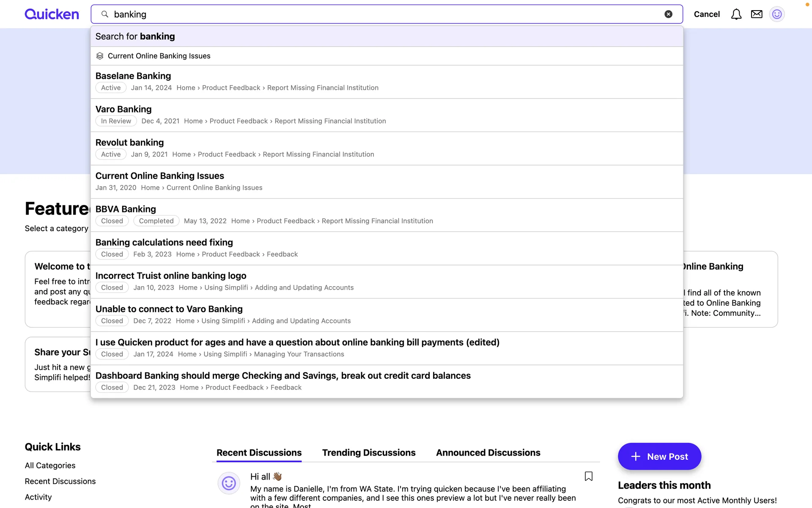Click into the banking search field
The width and height of the screenshot is (812, 508).
point(381,14)
